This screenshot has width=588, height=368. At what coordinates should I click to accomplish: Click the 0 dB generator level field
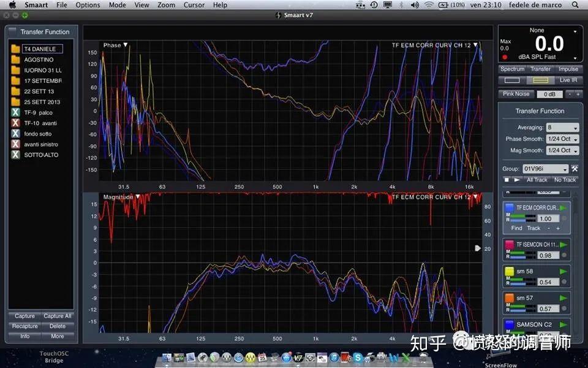550,94
